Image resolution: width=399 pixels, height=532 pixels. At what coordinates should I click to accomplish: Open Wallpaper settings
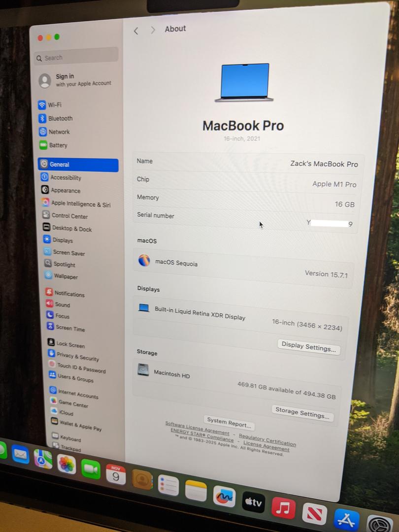pos(62,276)
